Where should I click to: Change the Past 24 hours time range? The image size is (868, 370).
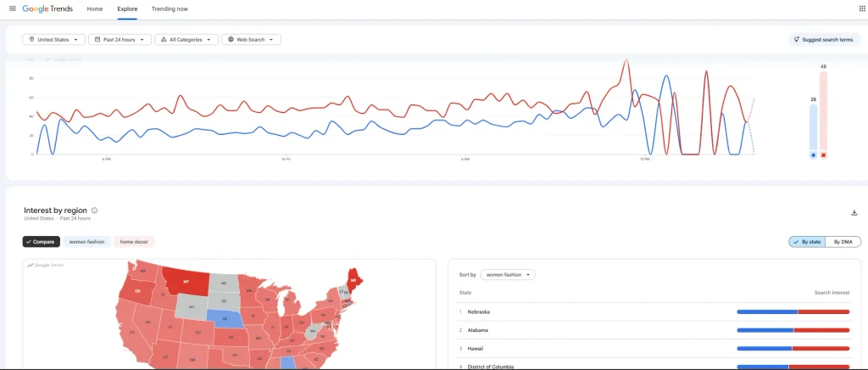click(x=120, y=40)
